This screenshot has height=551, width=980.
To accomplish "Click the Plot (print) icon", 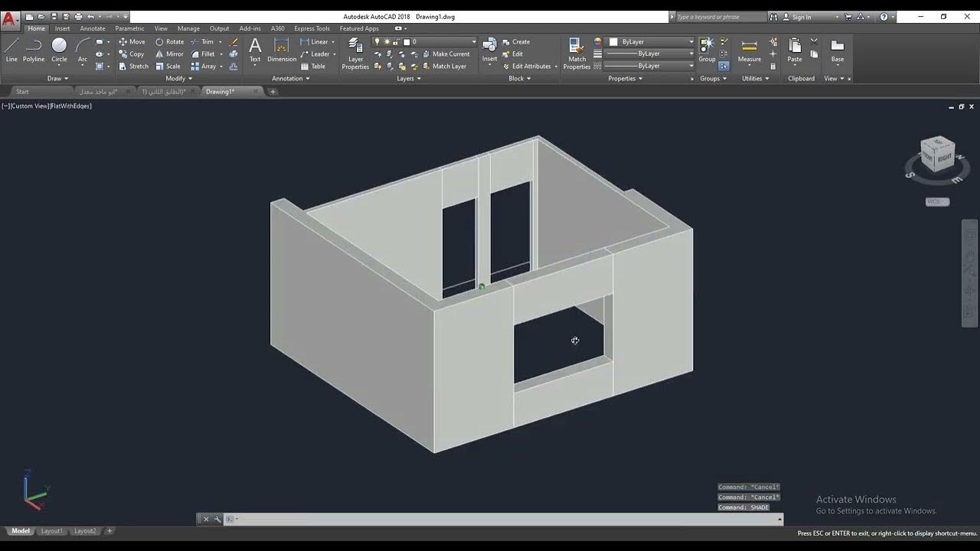I will click(x=78, y=17).
